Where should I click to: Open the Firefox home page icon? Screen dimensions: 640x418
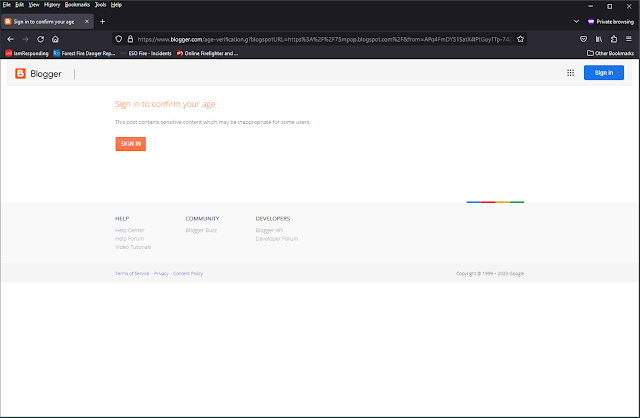pos(55,39)
